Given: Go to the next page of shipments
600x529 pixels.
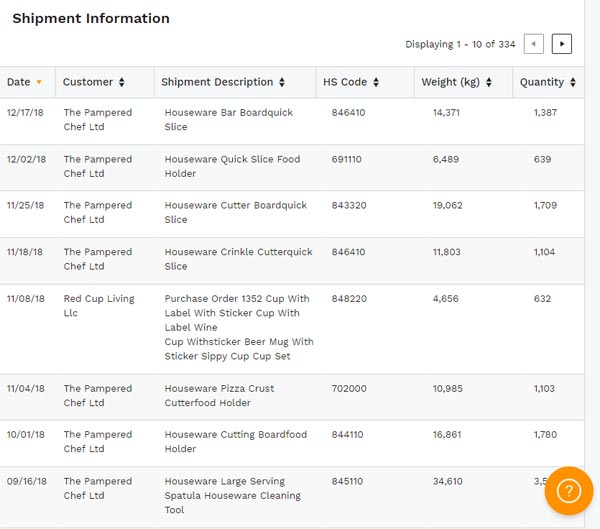Looking at the screenshot, I should [x=561, y=44].
